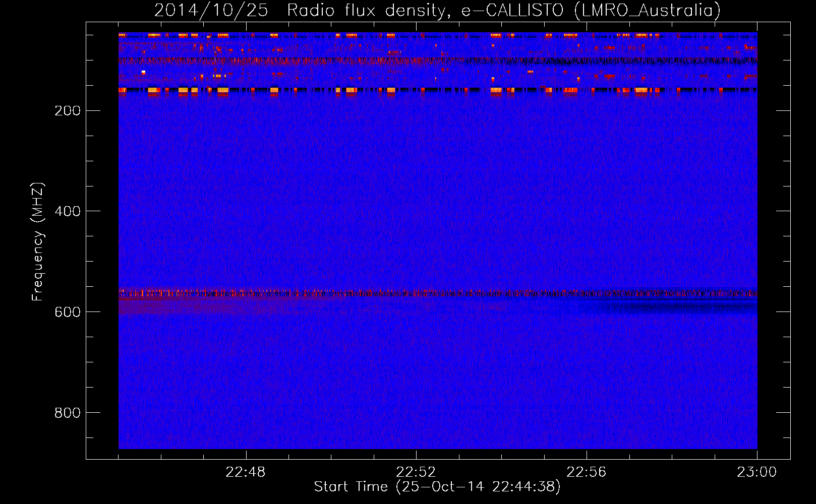
Task: Click the 600 frequency tick label
Action: (68, 312)
